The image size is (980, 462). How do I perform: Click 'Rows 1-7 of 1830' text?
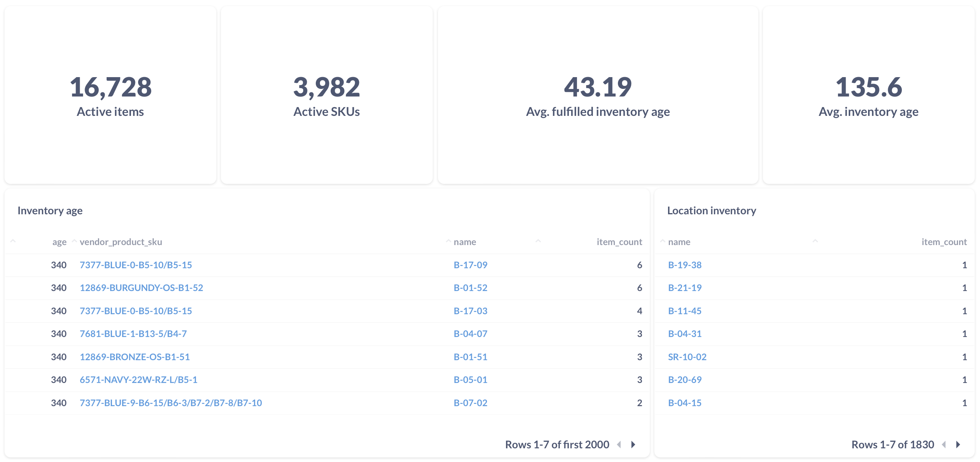[892, 445]
